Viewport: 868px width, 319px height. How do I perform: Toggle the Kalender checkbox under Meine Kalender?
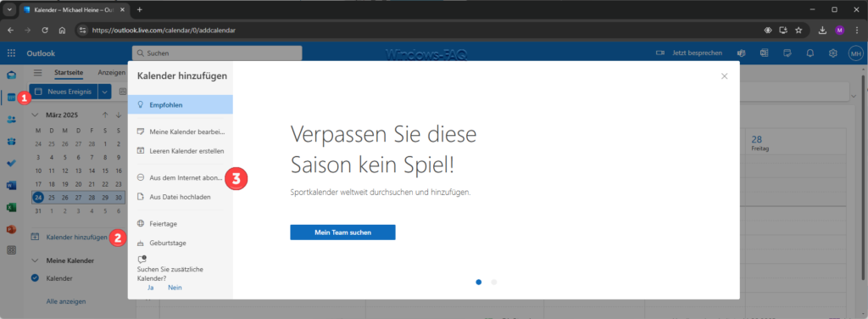click(36, 278)
